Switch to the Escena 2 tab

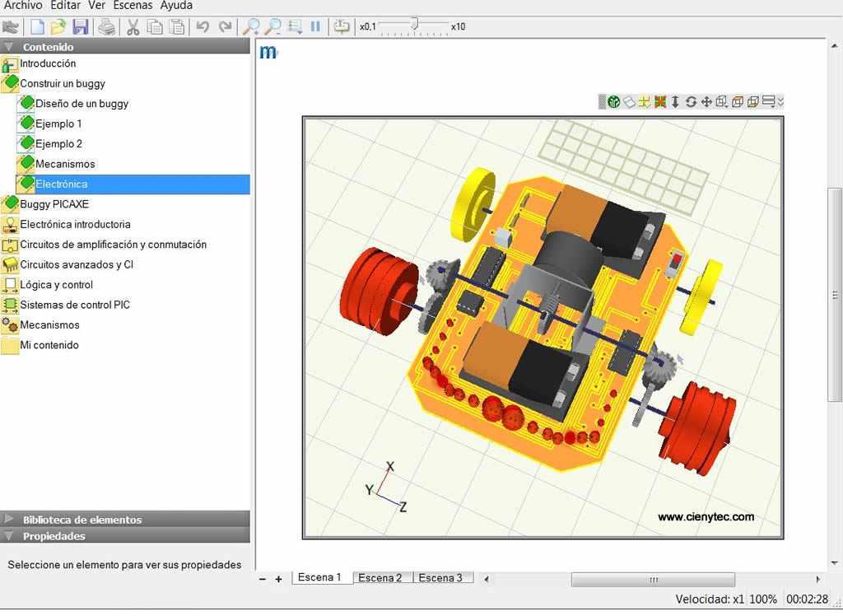click(x=380, y=578)
